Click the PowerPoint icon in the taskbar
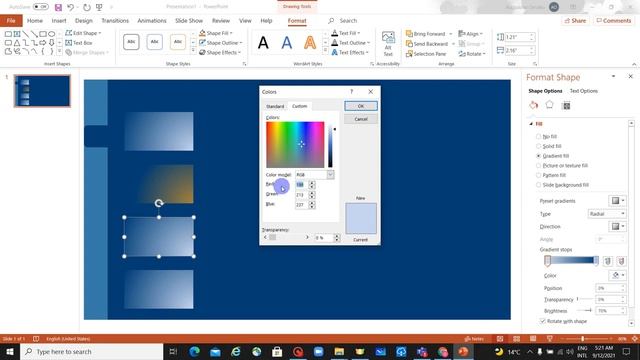 [x=463, y=351]
